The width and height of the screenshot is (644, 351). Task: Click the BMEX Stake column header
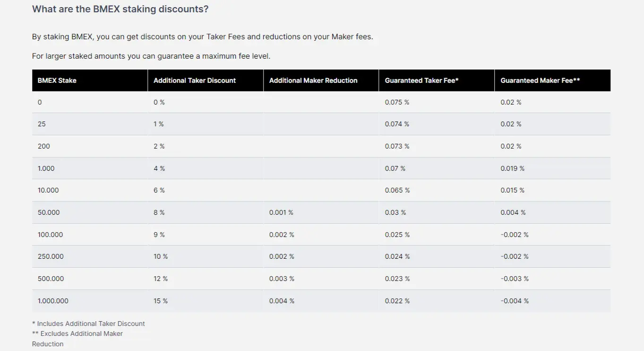[x=90, y=80]
